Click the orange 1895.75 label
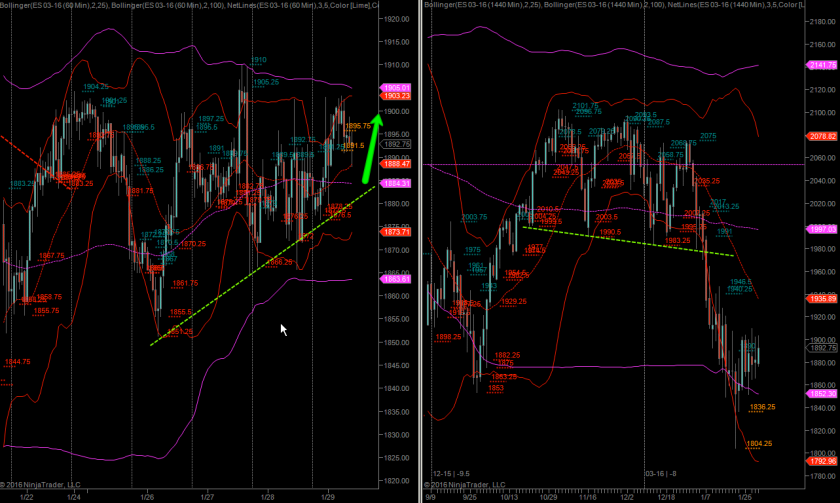The width and height of the screenshot is (840, 503). [358, 126]
